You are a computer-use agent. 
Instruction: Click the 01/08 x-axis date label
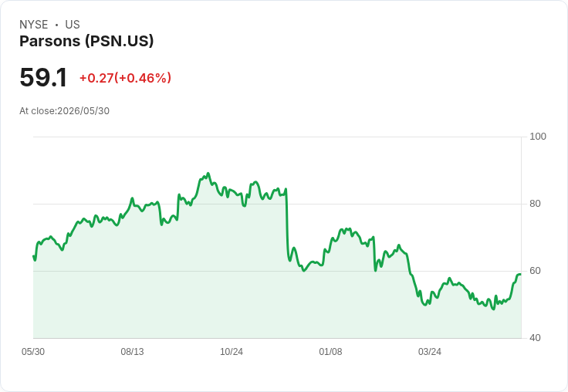click(330, 351)
